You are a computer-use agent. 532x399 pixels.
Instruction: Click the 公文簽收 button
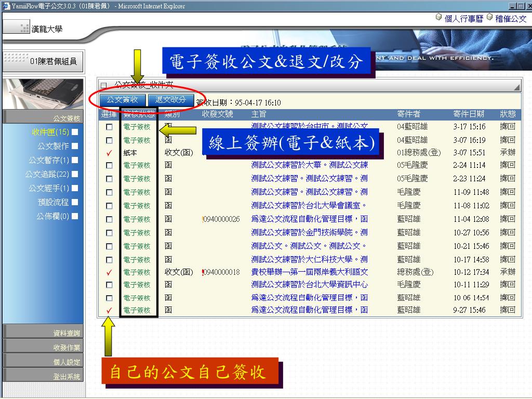[123, 100]
